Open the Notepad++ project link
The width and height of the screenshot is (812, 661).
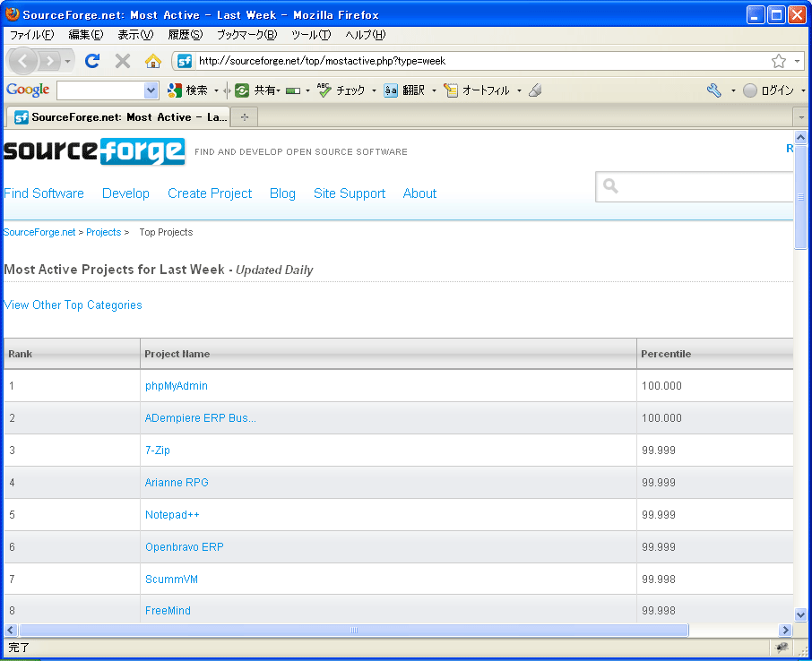(172, 514)
